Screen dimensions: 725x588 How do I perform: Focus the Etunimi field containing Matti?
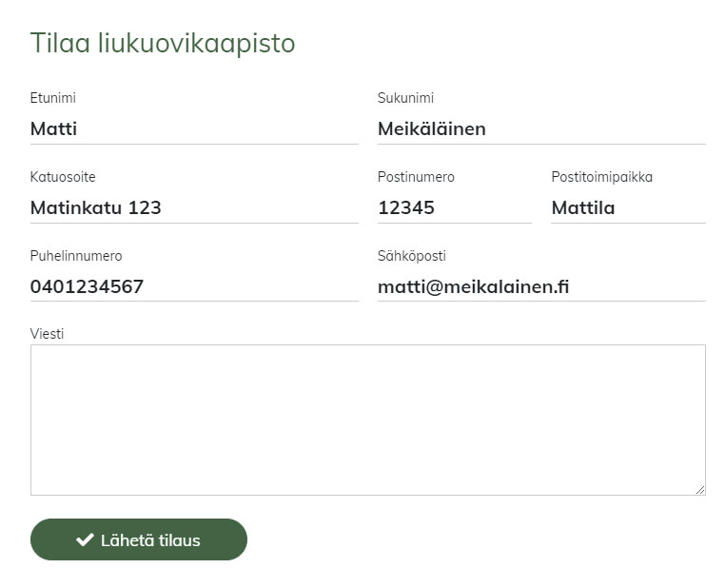tap(194, 129)
